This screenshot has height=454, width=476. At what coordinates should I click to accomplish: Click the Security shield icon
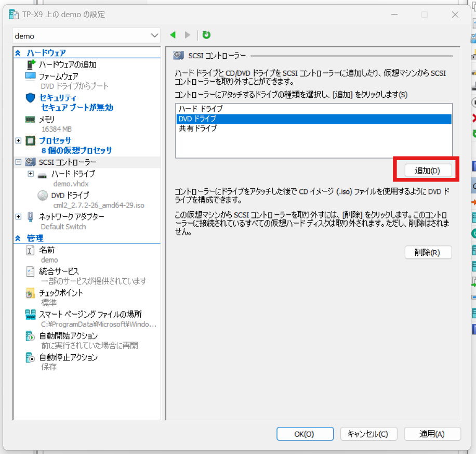pos(30,98)
